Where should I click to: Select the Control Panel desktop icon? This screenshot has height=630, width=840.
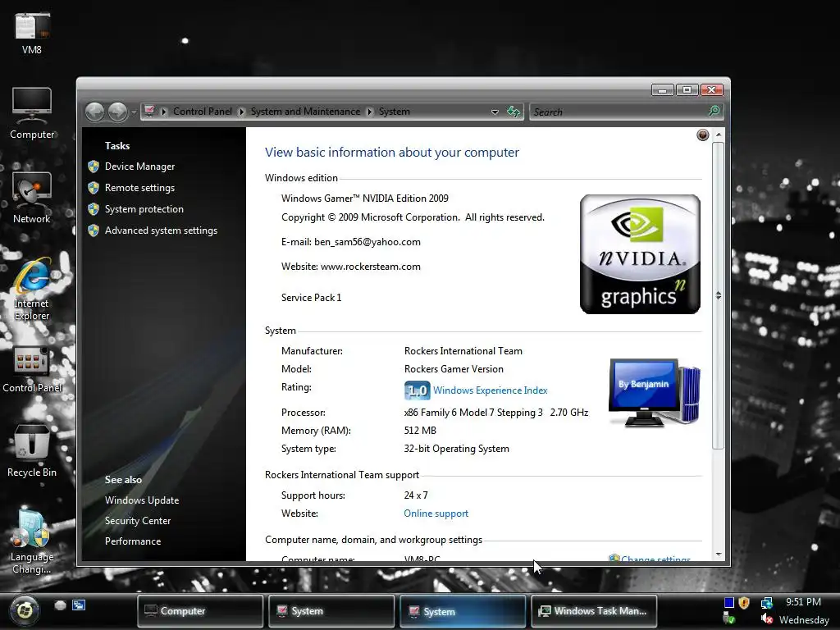pos(32,368)
